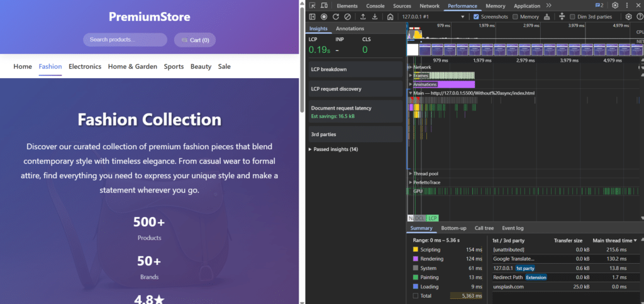Click the Search products input field
This screenshot has height=304, width=644.
(126, 40)
